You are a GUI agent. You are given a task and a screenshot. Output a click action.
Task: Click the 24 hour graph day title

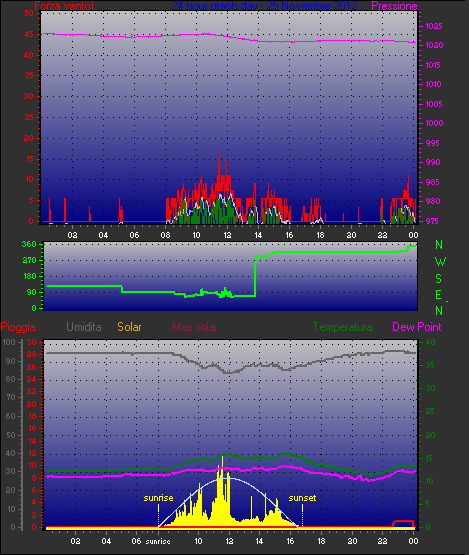coord(264,6)
